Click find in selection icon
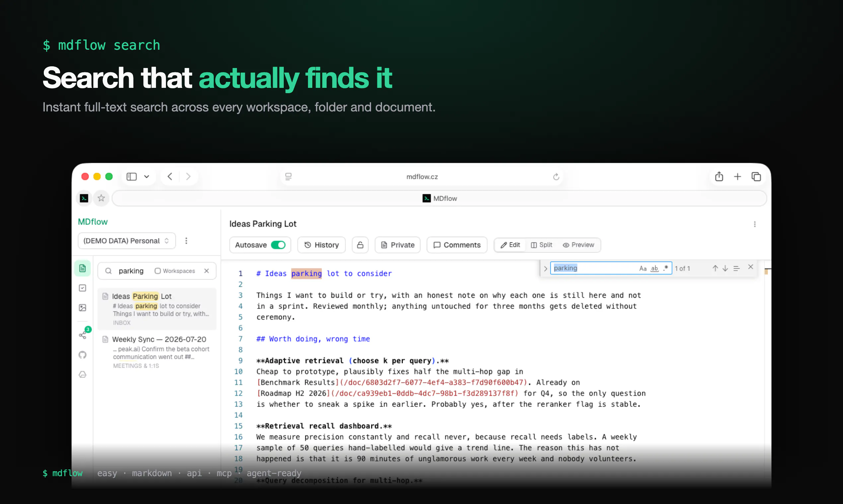 tap(736, 268)
